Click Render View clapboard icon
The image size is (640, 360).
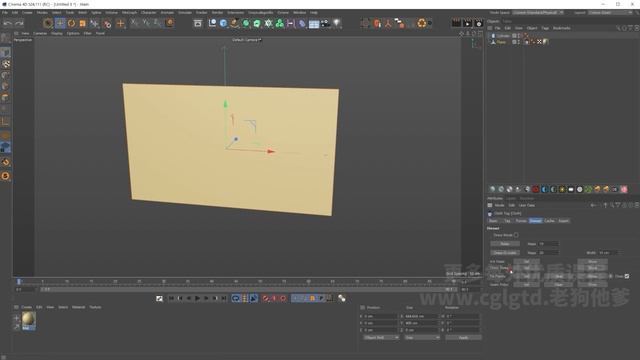[x=456, y=23]
